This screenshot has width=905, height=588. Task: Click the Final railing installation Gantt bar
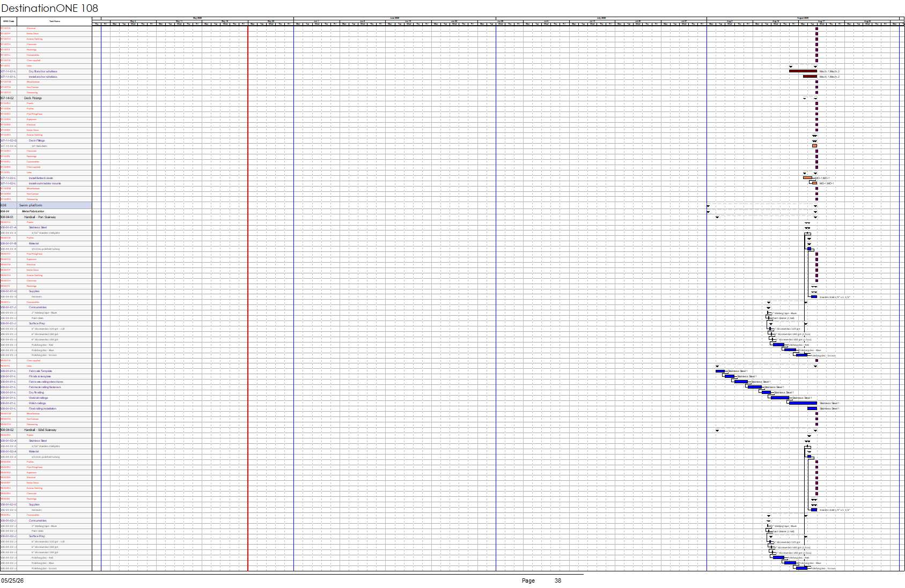tap(812, 408)
